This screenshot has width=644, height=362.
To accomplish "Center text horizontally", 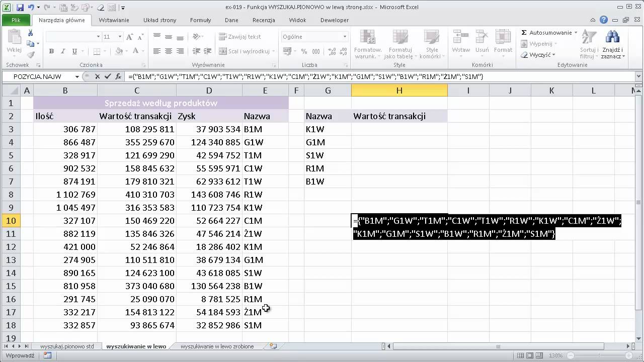I will point(168,51).
